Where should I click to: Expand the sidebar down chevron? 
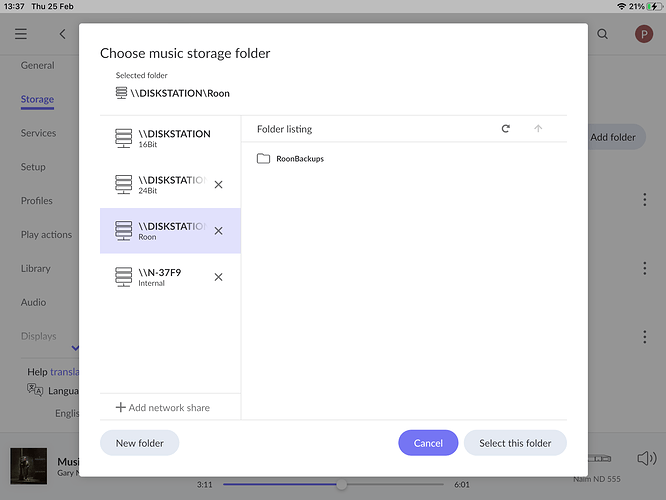[75, 348]
